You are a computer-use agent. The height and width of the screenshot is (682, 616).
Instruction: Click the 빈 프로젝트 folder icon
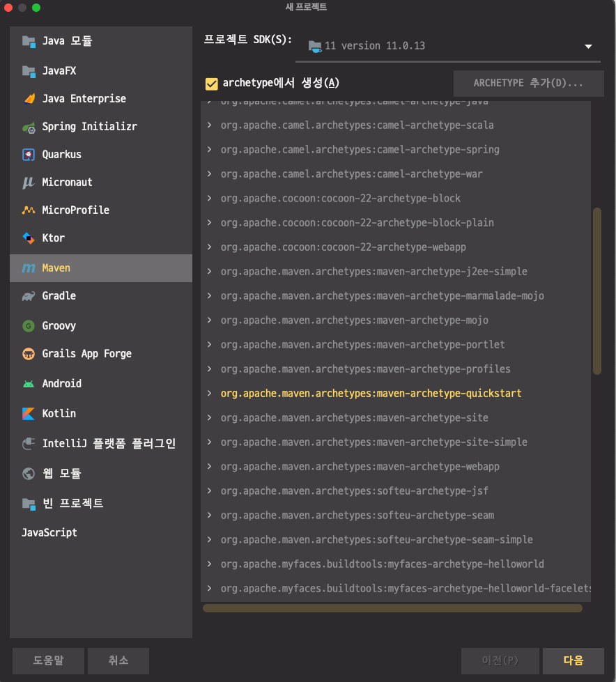[x=29, y=504]
